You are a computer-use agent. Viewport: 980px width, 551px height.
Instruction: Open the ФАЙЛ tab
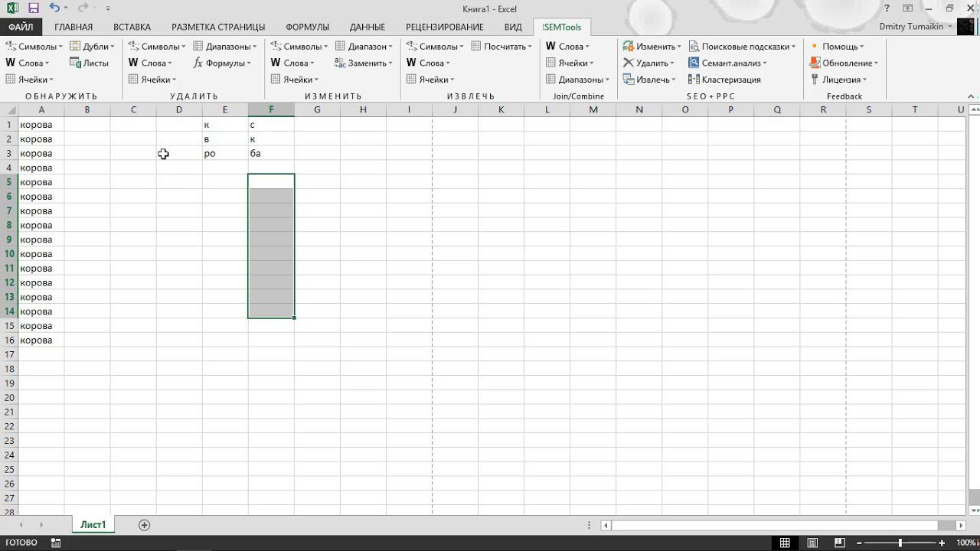(x=21, y=27)
